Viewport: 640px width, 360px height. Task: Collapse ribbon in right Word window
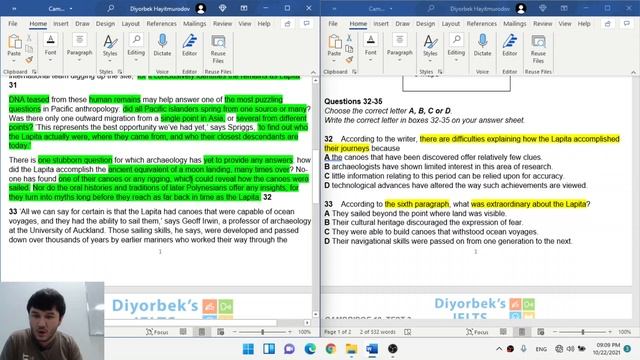click(633, 72)
